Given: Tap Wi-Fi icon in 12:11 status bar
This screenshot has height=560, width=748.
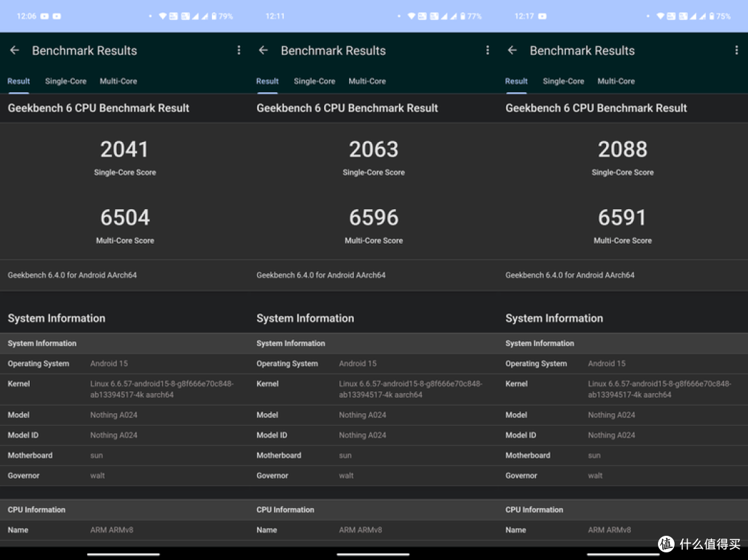Looking at the screenshot, I should click(x=411, y=16).
